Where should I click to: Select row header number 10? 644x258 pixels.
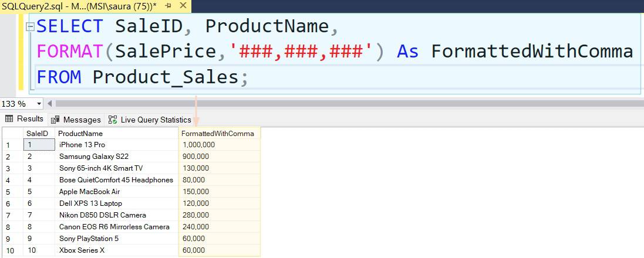point(13,250)
